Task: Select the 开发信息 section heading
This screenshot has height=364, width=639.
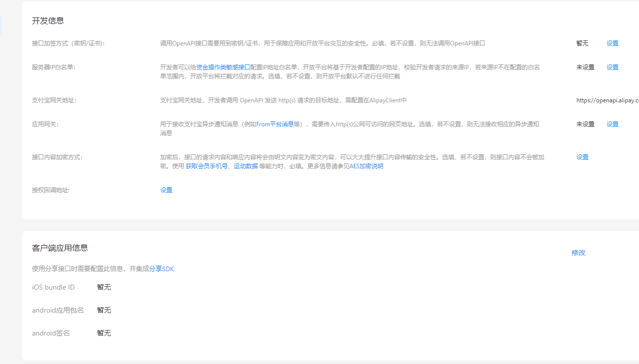Action: (x=48, y=21)
